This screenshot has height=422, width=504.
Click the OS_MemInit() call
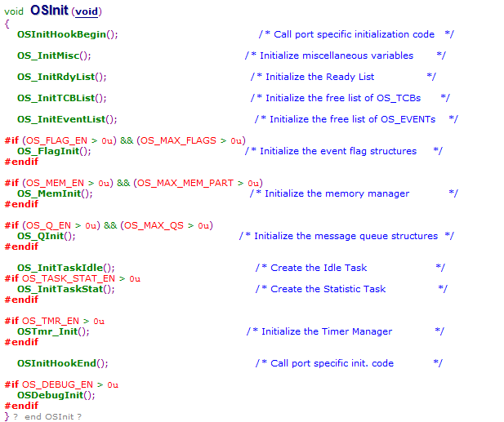(55, 193)
